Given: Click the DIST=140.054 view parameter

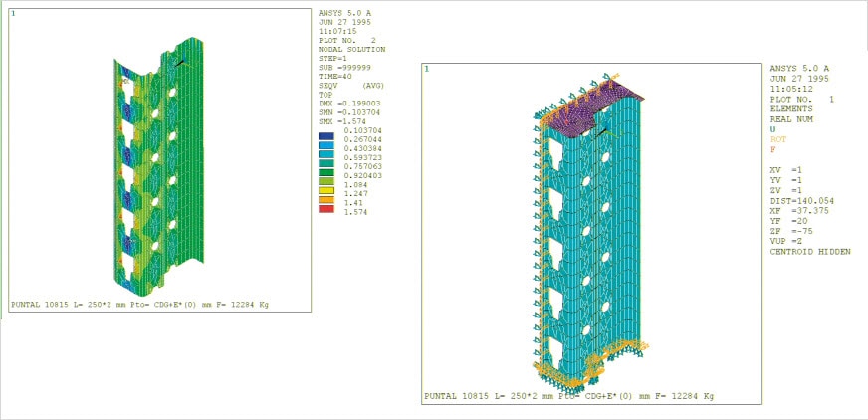Looking at the screenshot, I should pos(802,200).
